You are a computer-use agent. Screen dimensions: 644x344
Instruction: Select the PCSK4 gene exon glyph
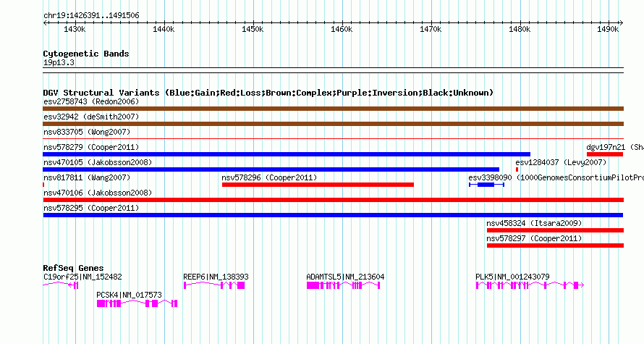(137, 303)
